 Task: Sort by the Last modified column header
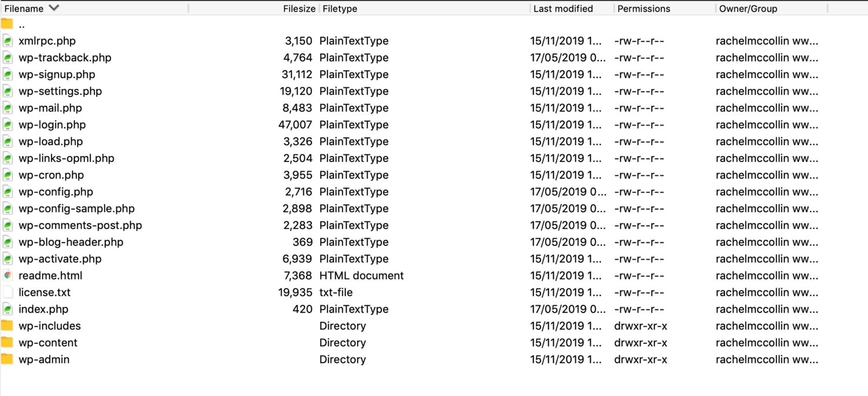click(563, 8)
